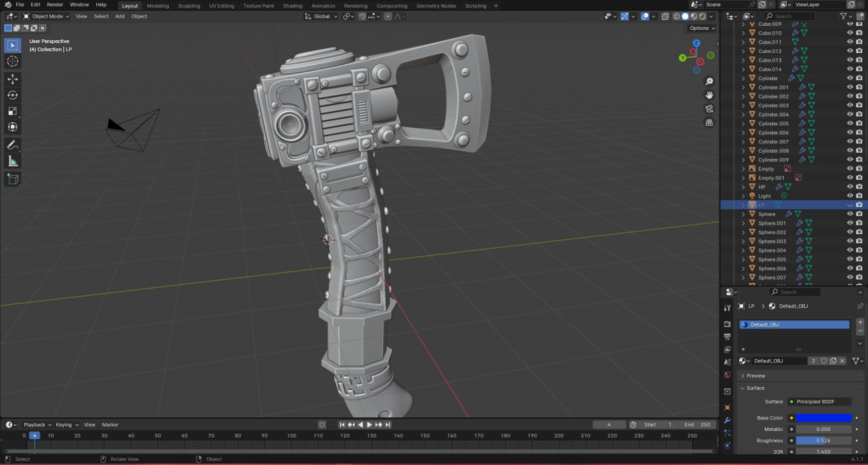Viewport: 868px width, 465px height.
Task: Expand the Cylinder.004 tree item
Action: (x=743, y=115)
